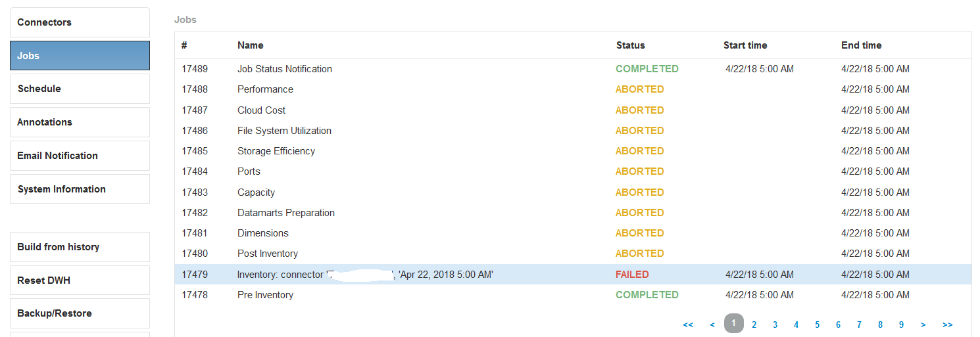Open the Backup/Restore option
Image resolution: width=980 pixels, height=337 pixels.
click(x=80, y=313)
